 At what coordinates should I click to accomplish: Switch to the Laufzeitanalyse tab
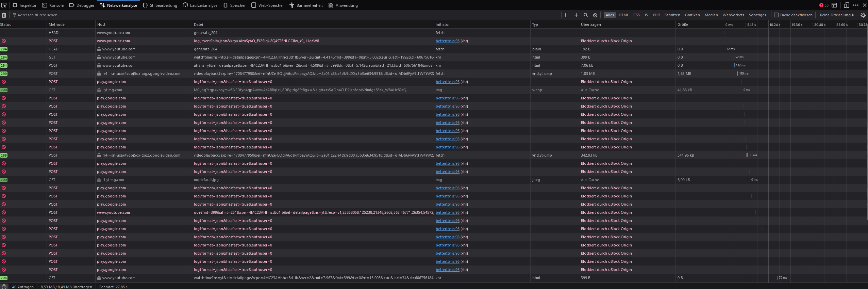click(x=200, y=5)
